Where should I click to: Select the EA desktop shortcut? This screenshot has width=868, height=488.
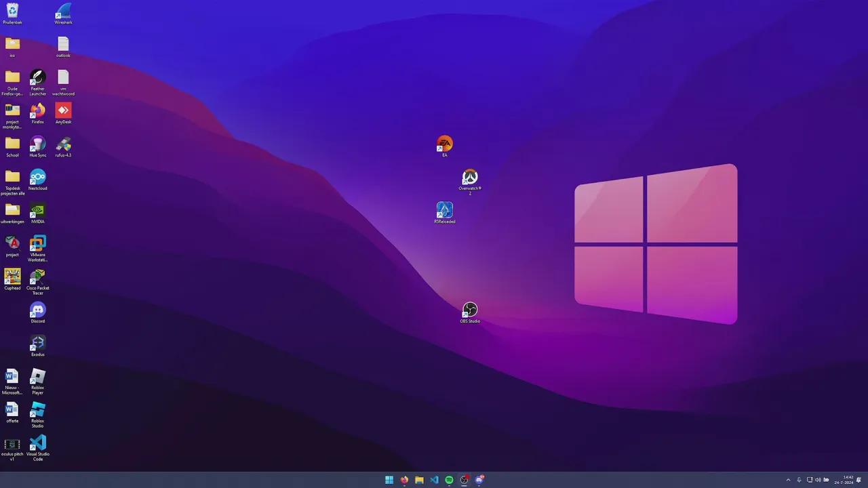(x=445, y=146)
